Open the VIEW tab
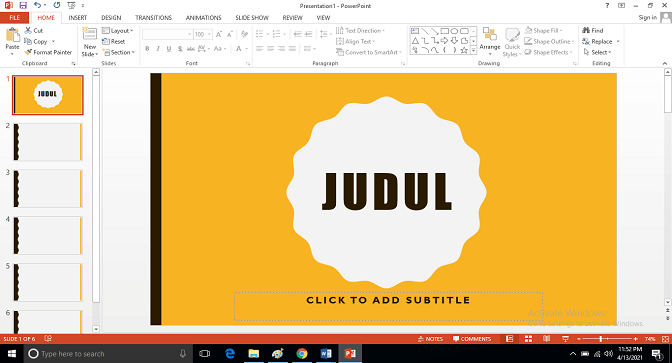 323,18
